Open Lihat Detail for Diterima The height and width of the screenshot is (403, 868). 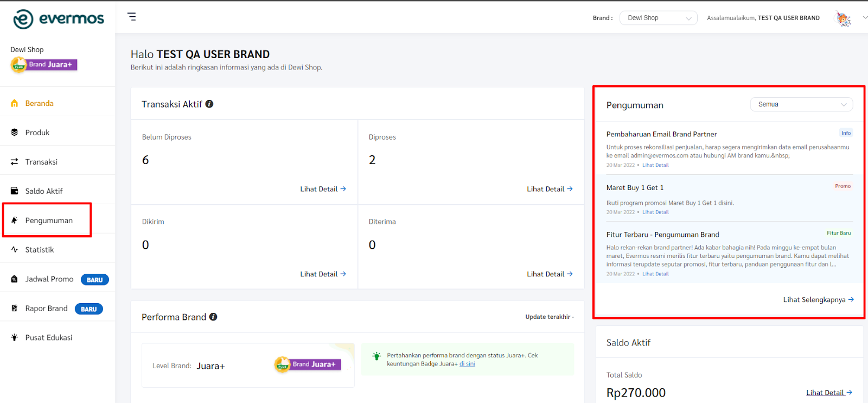click(550, 274)
